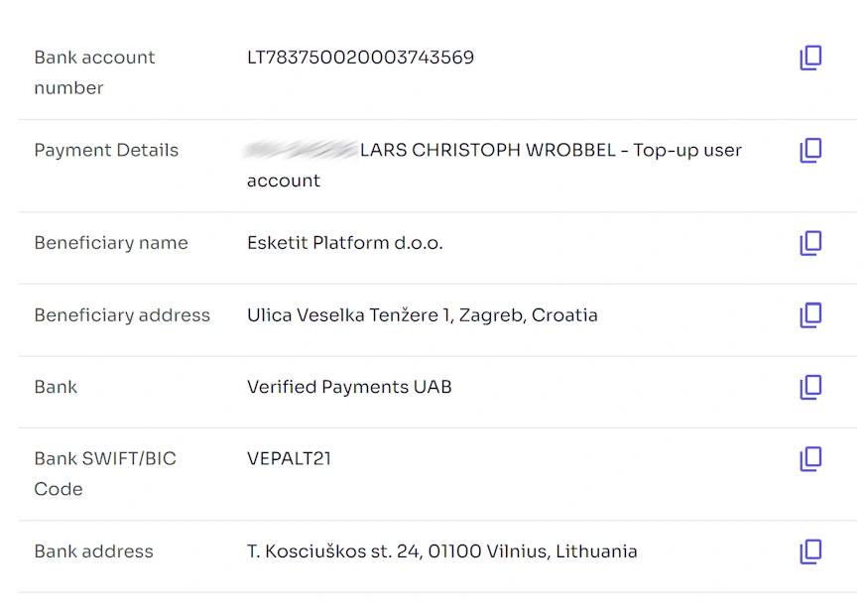Click the Beneficiary address label
The image size is (868, 607).
pos(122,315)
